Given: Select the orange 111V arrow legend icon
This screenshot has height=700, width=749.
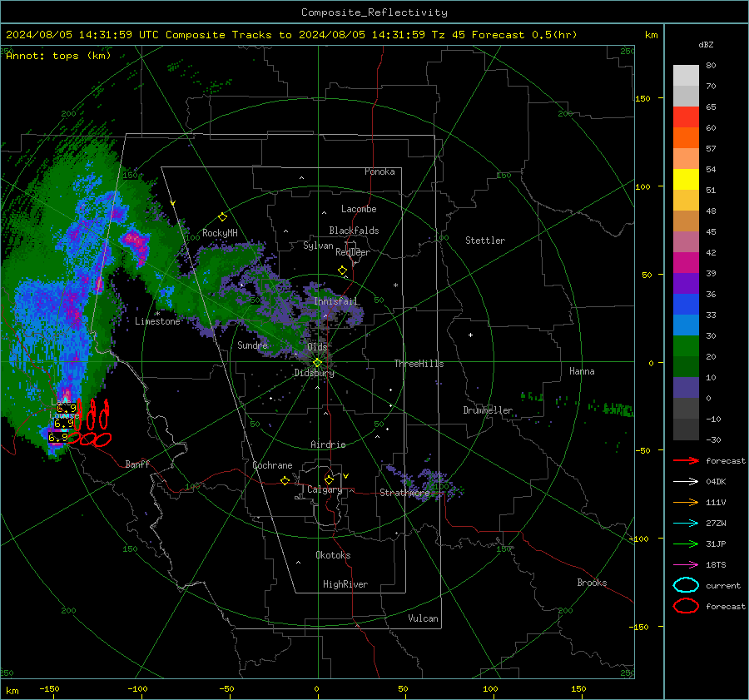Looking at the screenshot, I should click(686, 502).
